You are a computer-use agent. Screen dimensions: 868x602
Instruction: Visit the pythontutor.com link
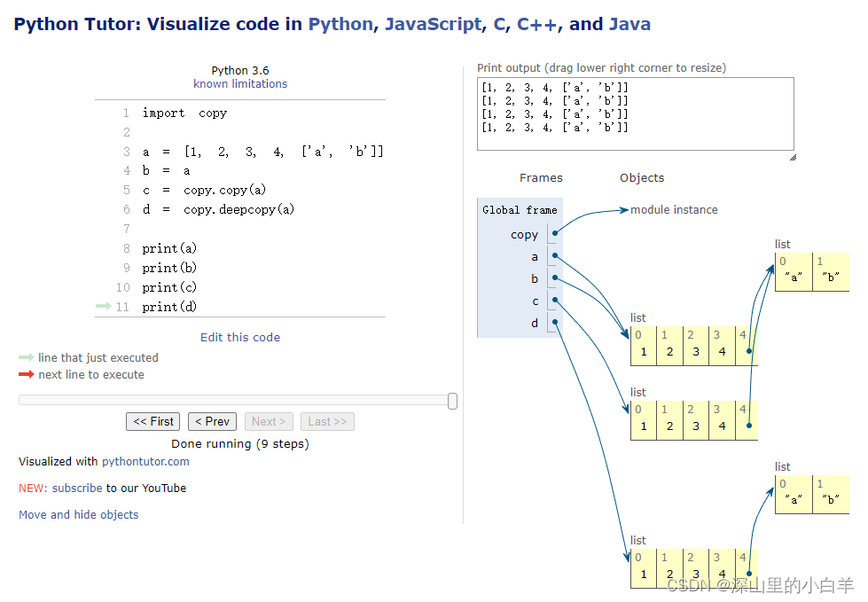click(145, 461)
